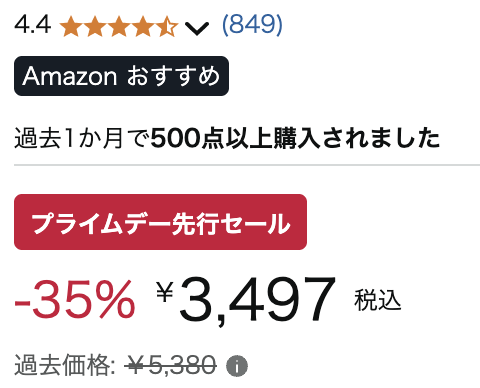
Task: Select the second orange rating star
Action: [95, 27]
